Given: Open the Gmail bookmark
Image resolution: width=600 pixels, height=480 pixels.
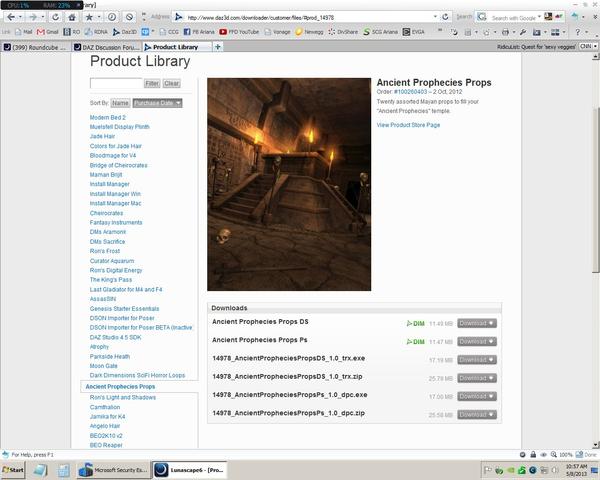Looking at the screenshot, I should coord(47,32).
